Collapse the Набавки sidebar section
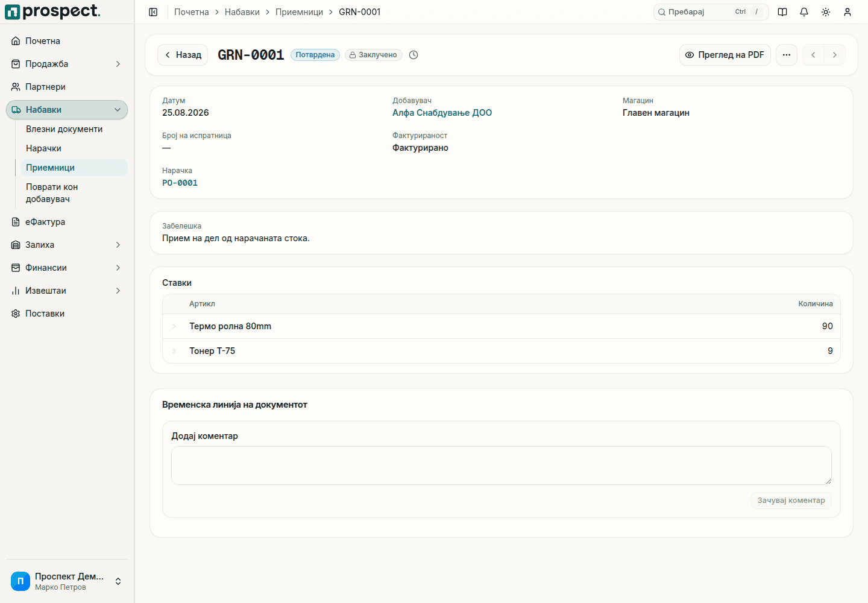The image size is (868, 603). pos(67,110)
